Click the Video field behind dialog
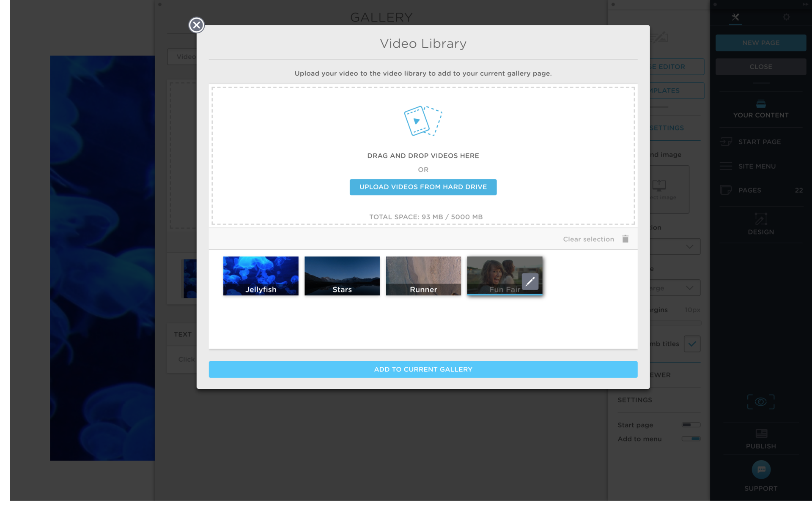Image resolution: width=812 pixels, height=513 pixels. point(182,57)
